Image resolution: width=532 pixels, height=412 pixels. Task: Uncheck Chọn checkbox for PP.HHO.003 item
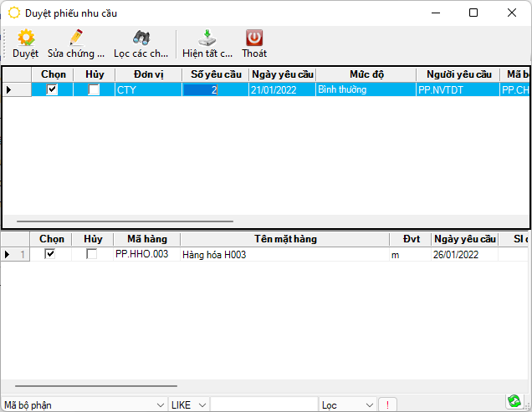point(50,254)
